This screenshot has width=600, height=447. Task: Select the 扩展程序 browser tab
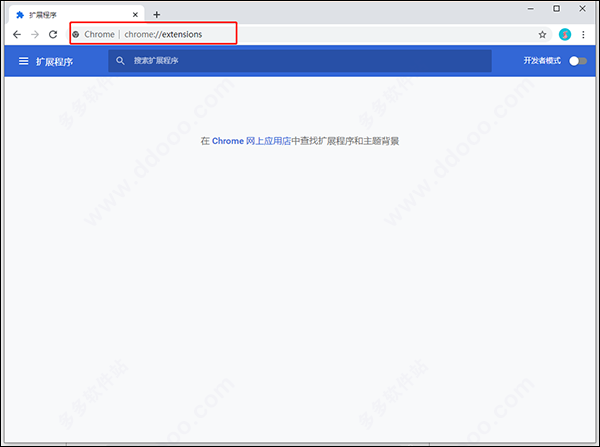pyautogui.click(x=77, y=15)
